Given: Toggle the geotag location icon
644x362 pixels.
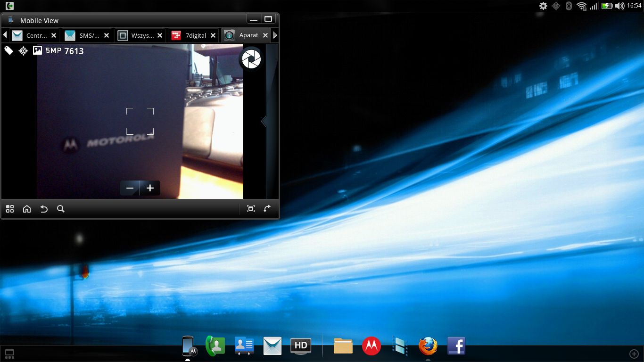Looking at the screenshot, I should [x=23, y=51].
